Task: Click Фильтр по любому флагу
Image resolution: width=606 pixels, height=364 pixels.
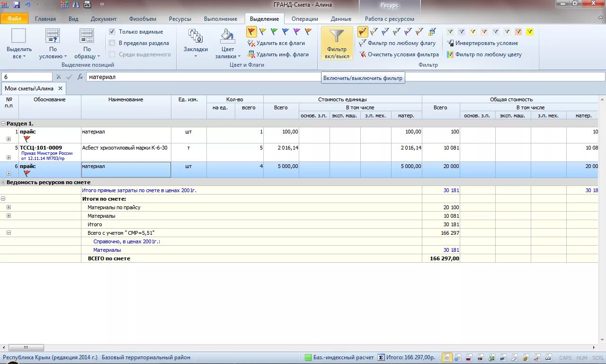Action: pyautogui.click(x=397, y=43)
